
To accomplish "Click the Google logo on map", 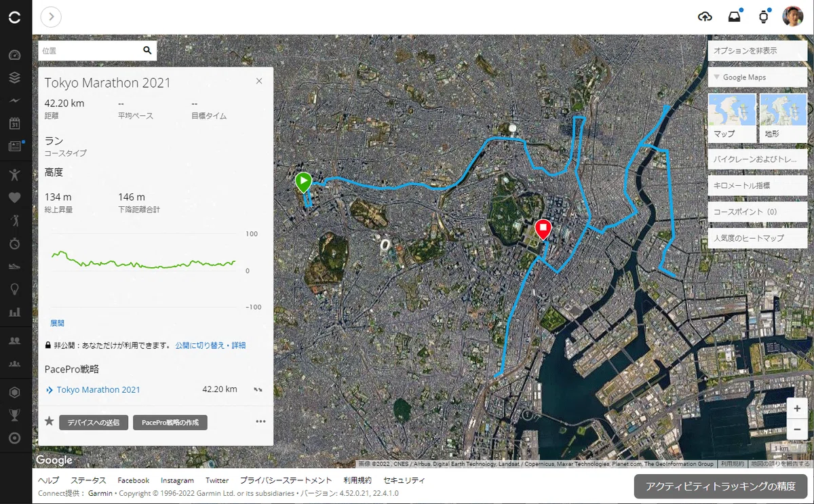I will [54, 461].
